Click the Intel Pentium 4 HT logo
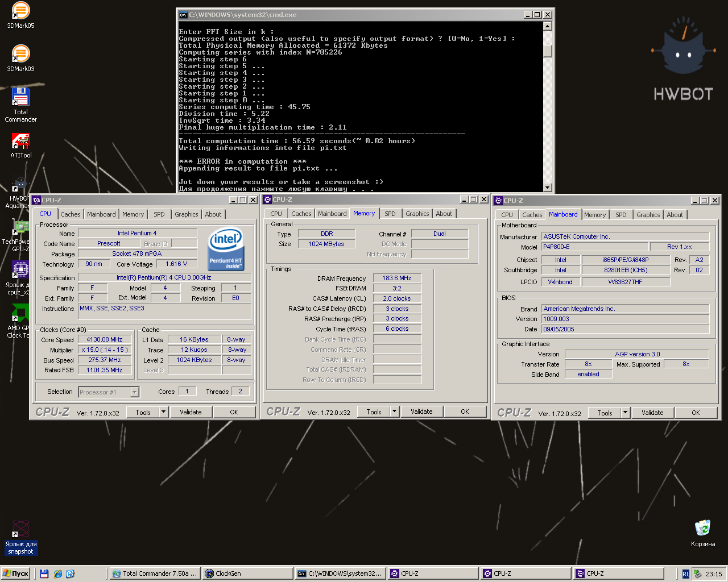The width and height of the screenshot is (728, 582). (x=226, y=248)
